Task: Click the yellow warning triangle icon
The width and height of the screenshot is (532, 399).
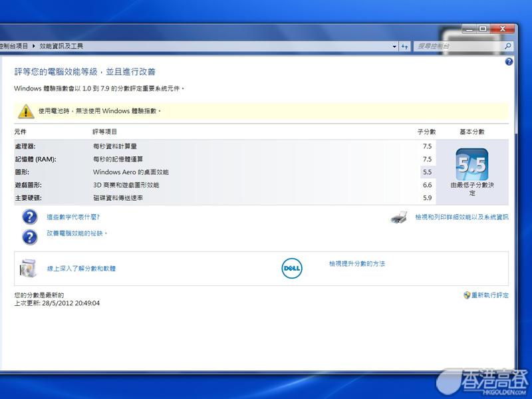Action: coord(25,111)
